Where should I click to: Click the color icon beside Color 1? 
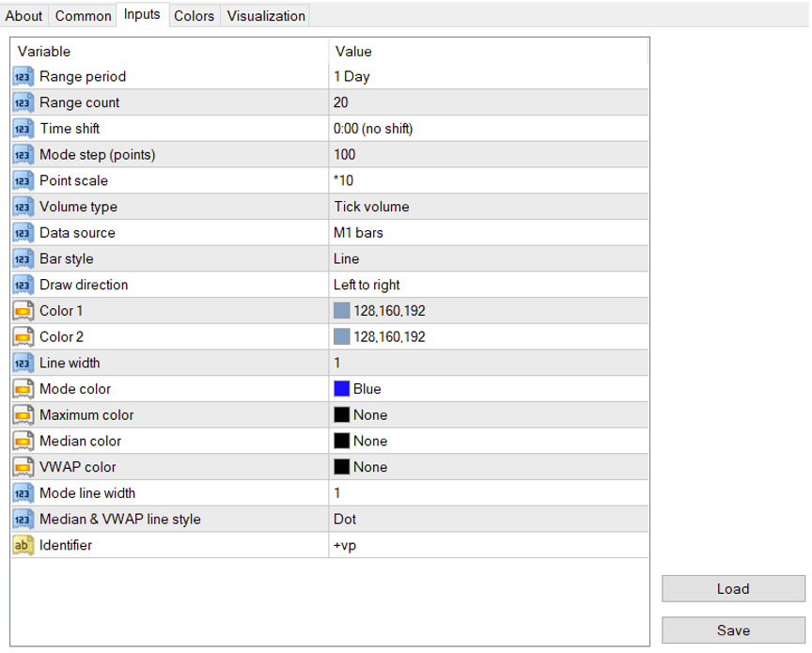coord(23,311)
